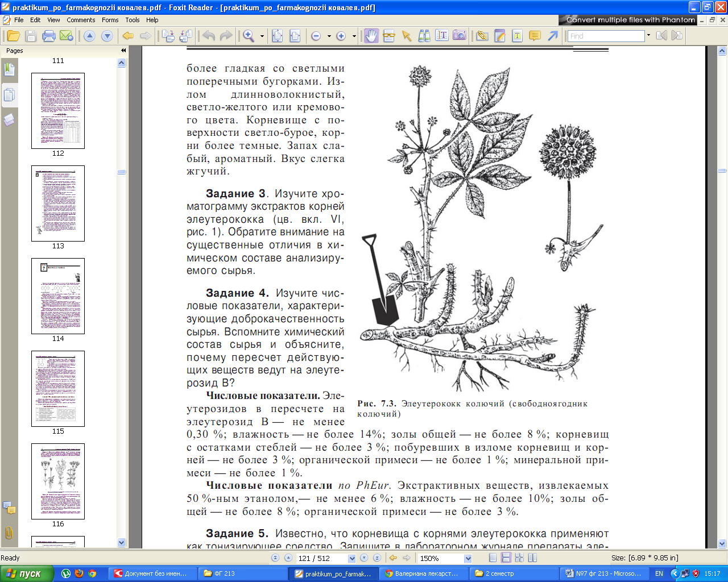
Task: Open the dropdown arrow beside the Zoom In plus button
Action: (x=354, y=36)
